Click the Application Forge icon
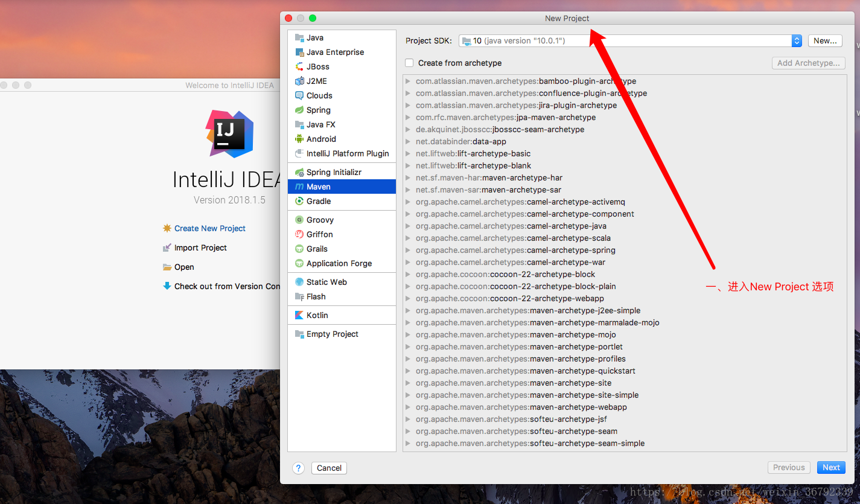This screenshot has height=504, width=860. tap(299, 263)
